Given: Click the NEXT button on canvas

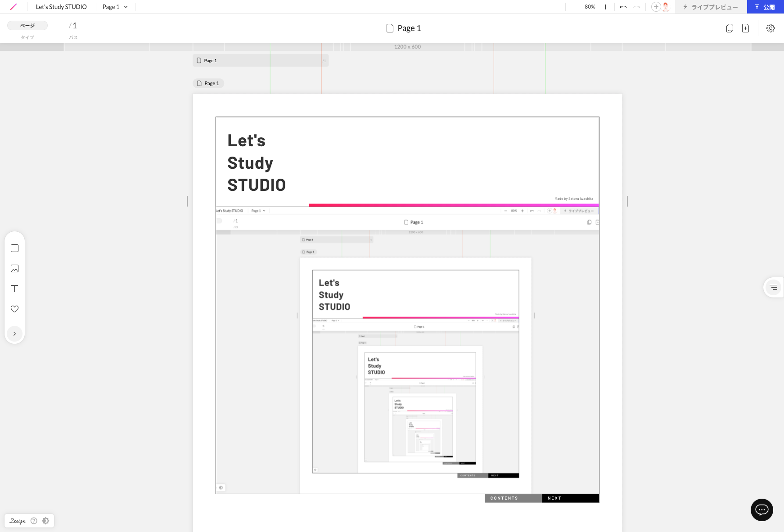Looking at the screenshot, I should pyautogui.click(x=570, y=498).
